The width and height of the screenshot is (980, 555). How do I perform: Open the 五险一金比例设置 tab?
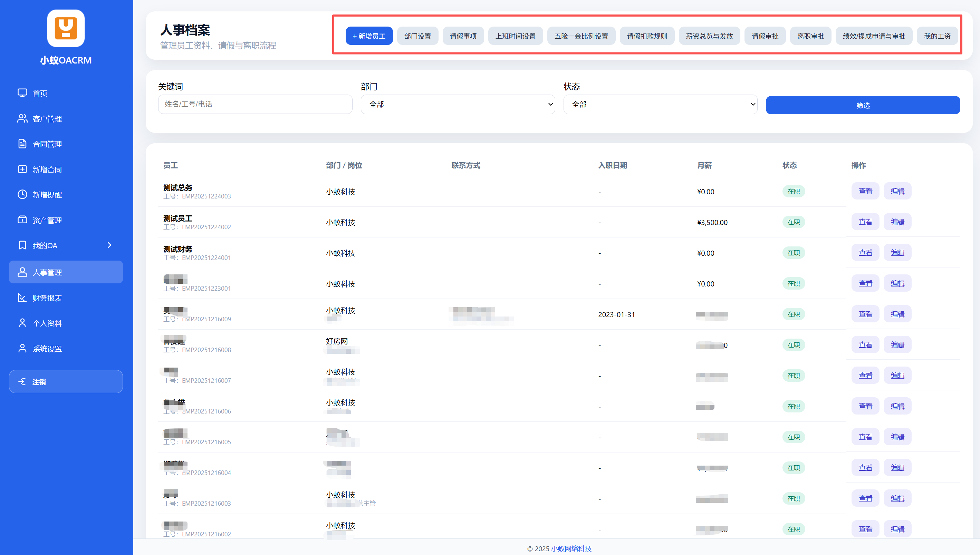click(581, 36)
